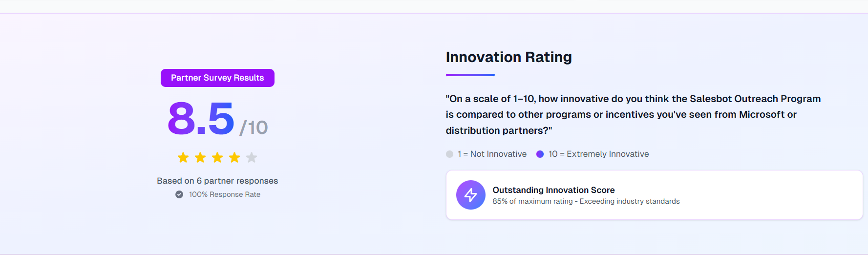868x255 pixels.
Task: Click the Partner Survey Results badge
Action: [217, 78]
